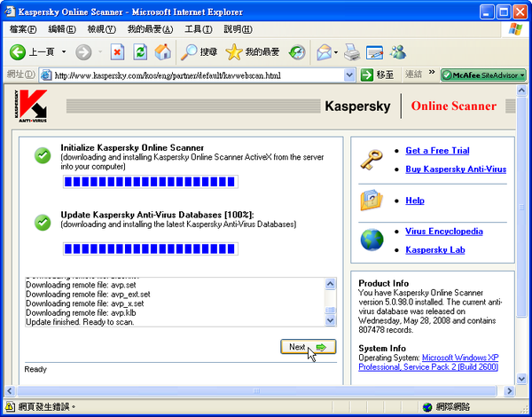Screen dimensions: 532x417
Task: Click horizontal scrollbar left arrow
Action: (10, 391)
